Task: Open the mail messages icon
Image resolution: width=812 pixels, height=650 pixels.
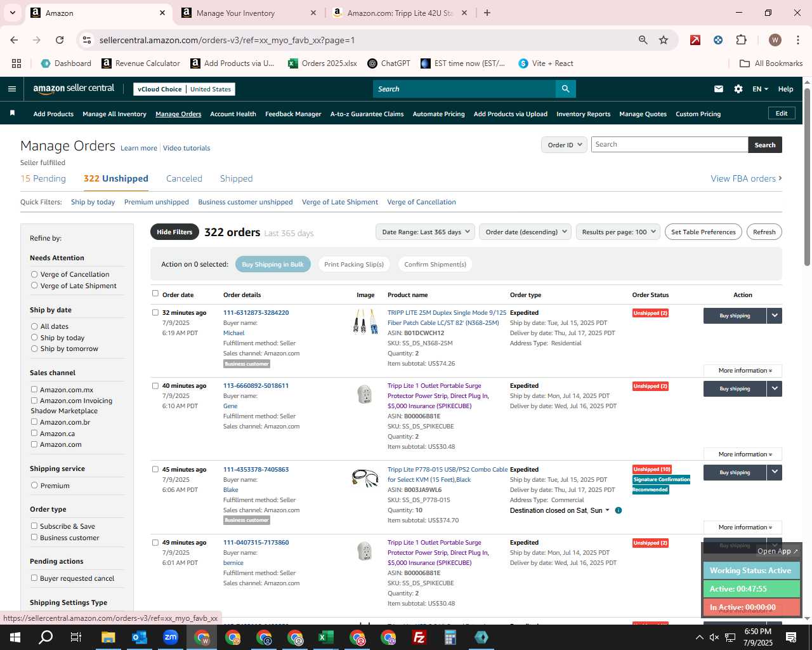Action: 719,89
